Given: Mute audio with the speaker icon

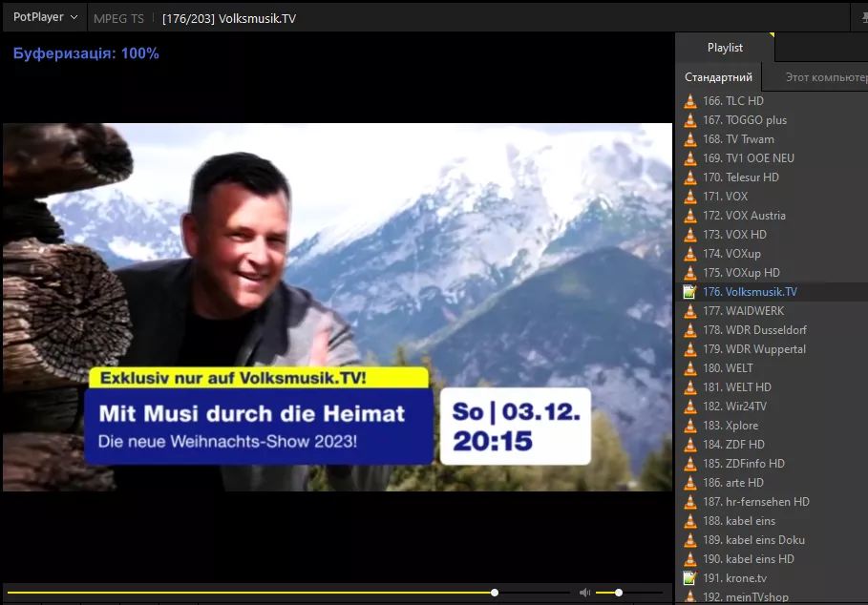Looking at the screenshot, I should (584, 593).
